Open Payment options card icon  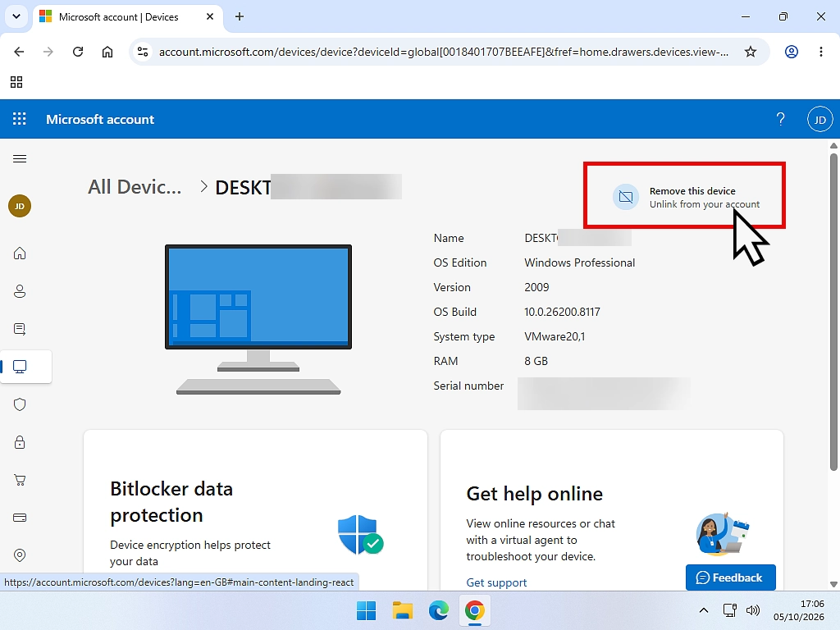point(20,518)
